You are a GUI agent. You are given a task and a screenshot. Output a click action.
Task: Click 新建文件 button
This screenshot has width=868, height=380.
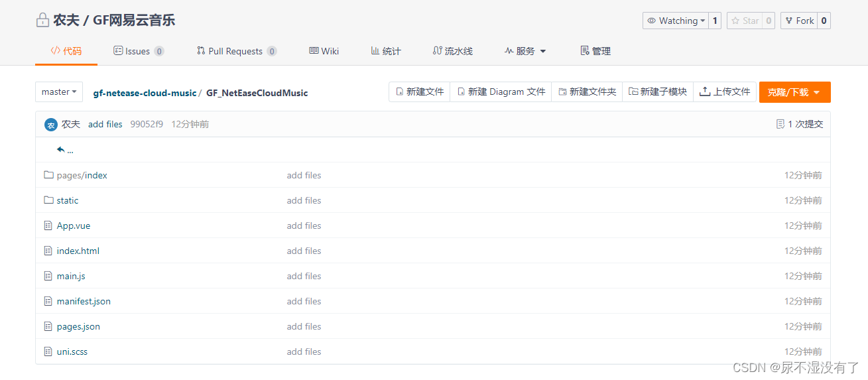(x=420, y=92)
